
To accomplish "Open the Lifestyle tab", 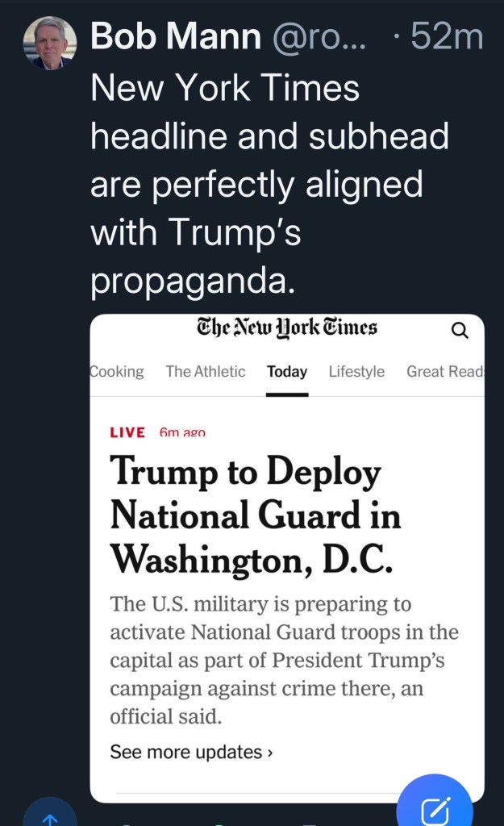I will pos(356,372).
